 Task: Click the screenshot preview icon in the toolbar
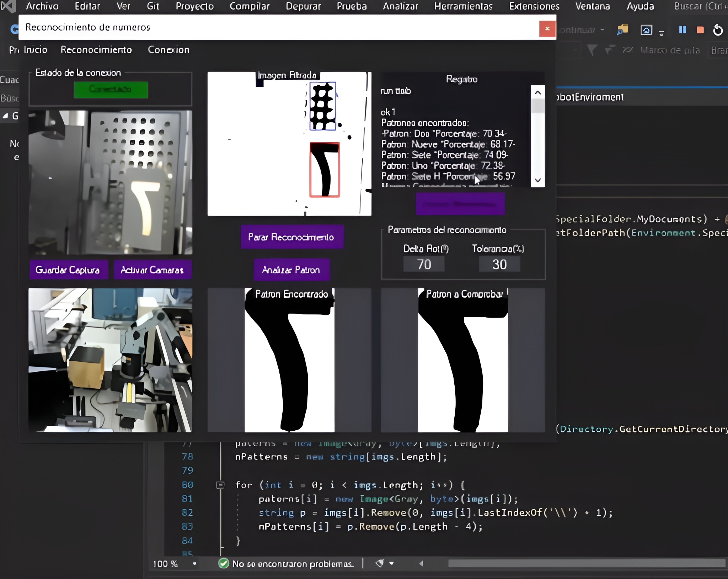tap(646, 30)
